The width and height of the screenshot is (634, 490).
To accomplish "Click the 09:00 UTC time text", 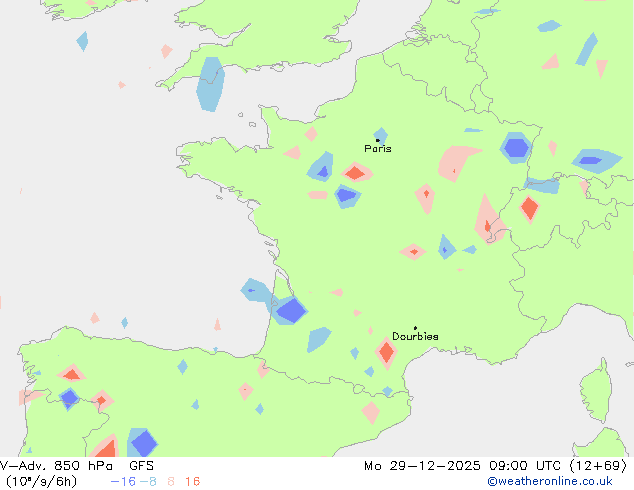I will tap(524, 466).
